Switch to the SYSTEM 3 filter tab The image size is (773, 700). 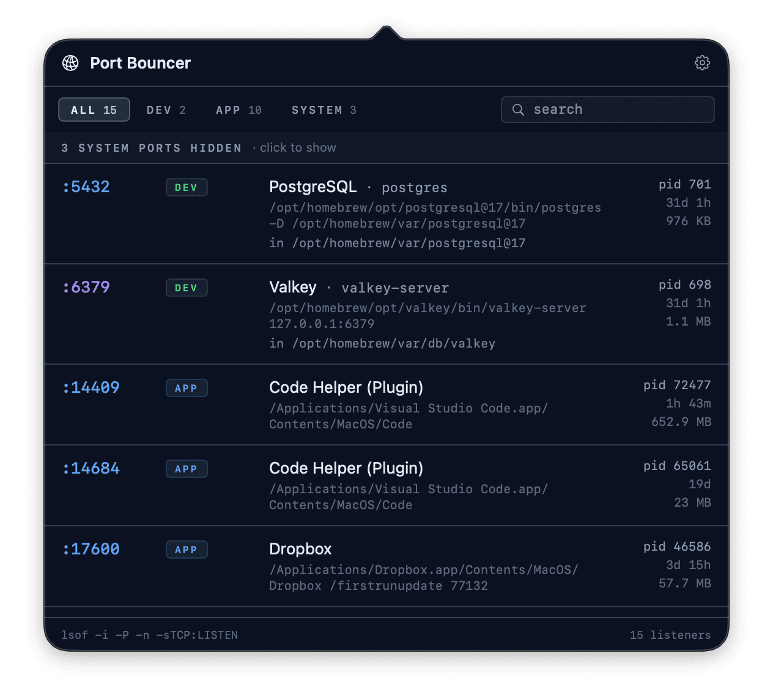tap(324, 110)
